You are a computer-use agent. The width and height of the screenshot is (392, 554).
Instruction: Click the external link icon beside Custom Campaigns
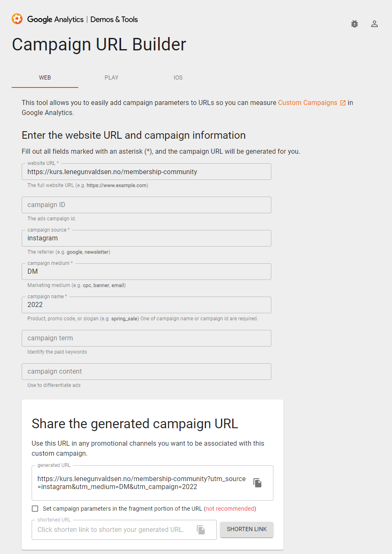click(x=343, y=103)
